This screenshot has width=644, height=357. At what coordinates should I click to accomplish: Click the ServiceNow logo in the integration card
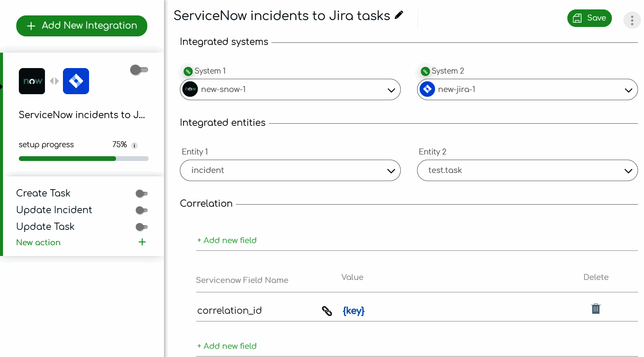tap(32, 81)
